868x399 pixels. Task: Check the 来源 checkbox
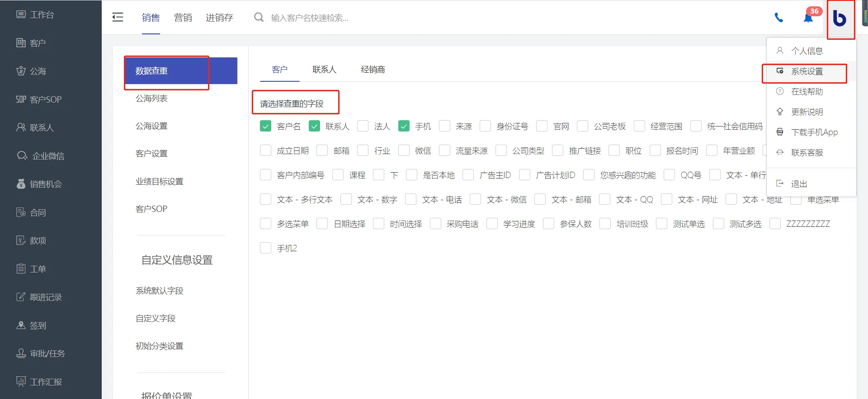[444, 126]
